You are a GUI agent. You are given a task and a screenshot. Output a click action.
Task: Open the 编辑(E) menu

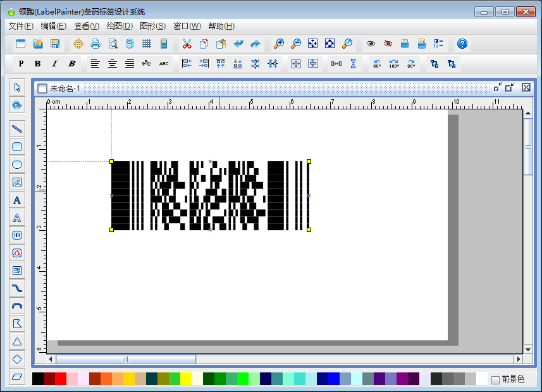pyautogui.click(x=54, y=26)
